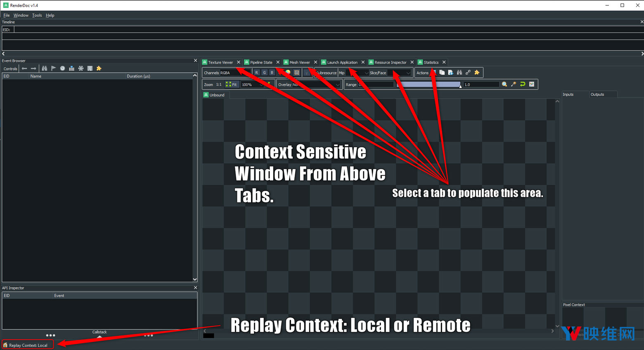Click the link chain icon in Actions

point(468,73)
